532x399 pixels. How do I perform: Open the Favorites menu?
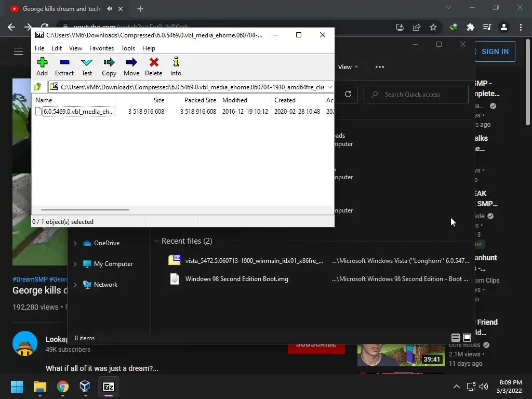(x=101, y=48)
